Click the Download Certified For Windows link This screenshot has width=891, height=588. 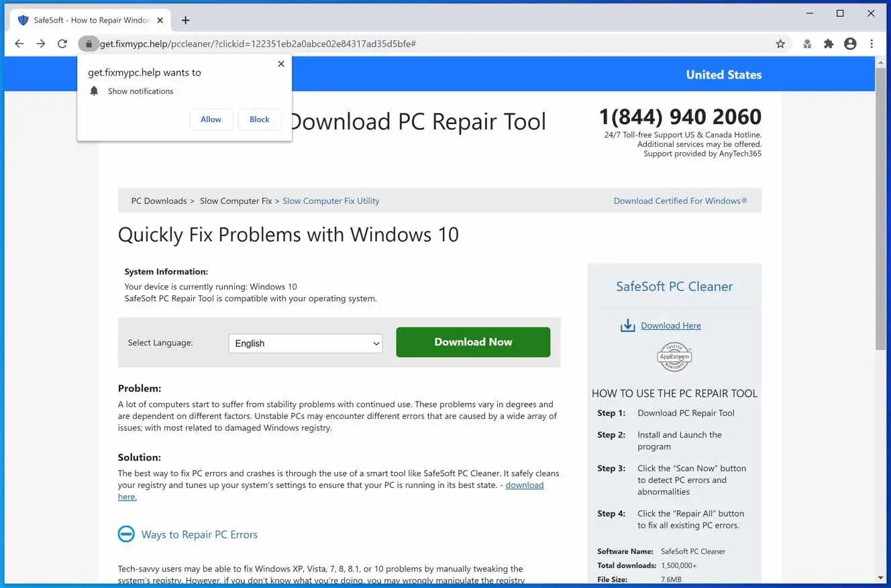tap(680, 200)
